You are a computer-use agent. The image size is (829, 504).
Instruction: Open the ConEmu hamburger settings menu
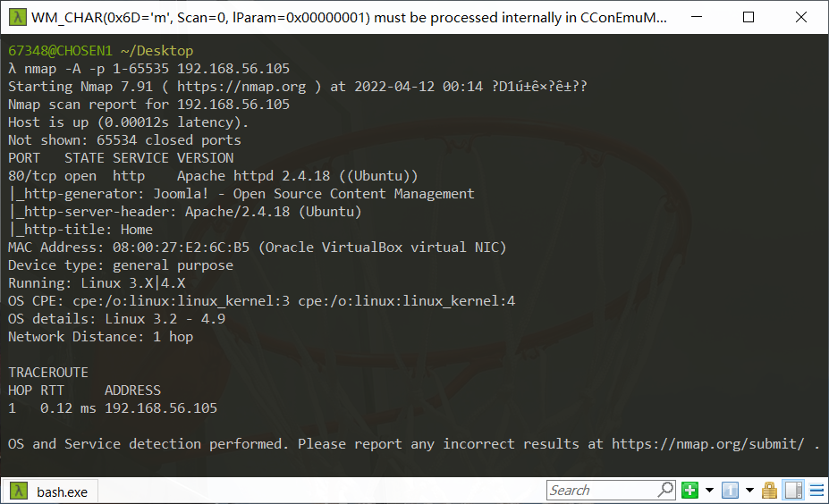(816, 491)
